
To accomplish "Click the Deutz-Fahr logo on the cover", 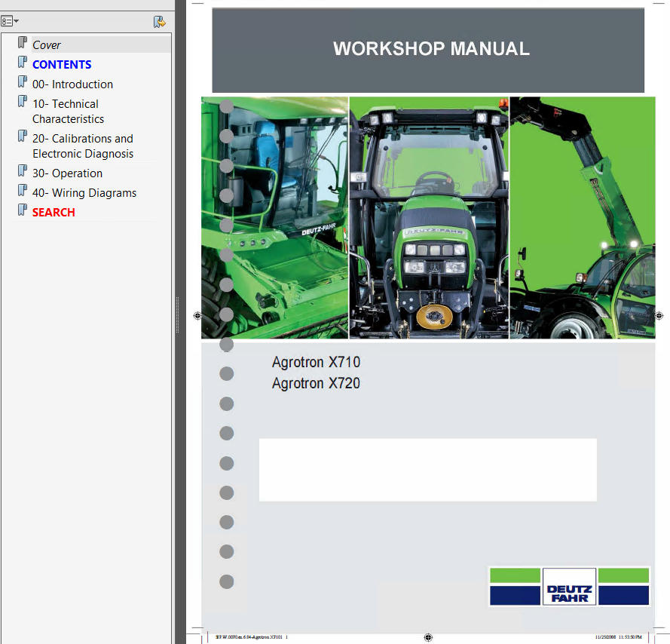I will (x=570, y=587).
